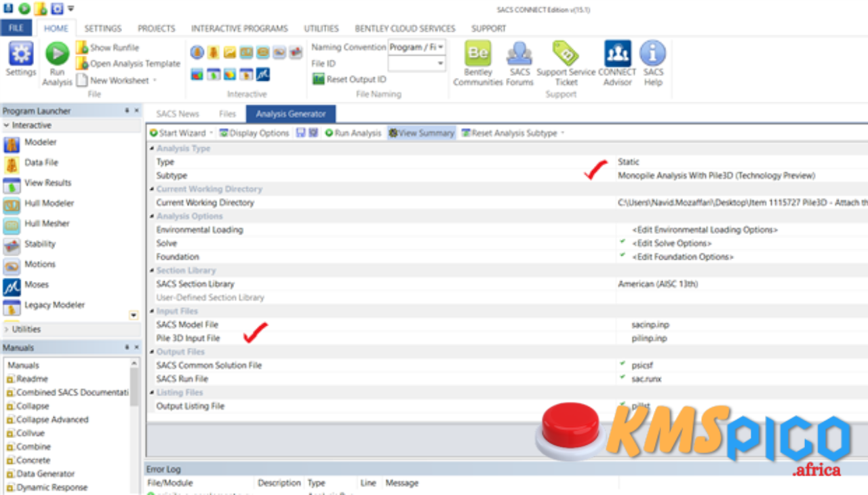Toggle SACS Common Solution File checkmark
This screenshot has width=868, height=495.
(623, 363)
